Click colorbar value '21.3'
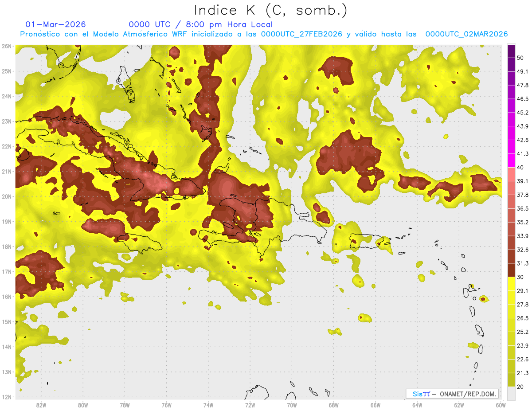 522,373
